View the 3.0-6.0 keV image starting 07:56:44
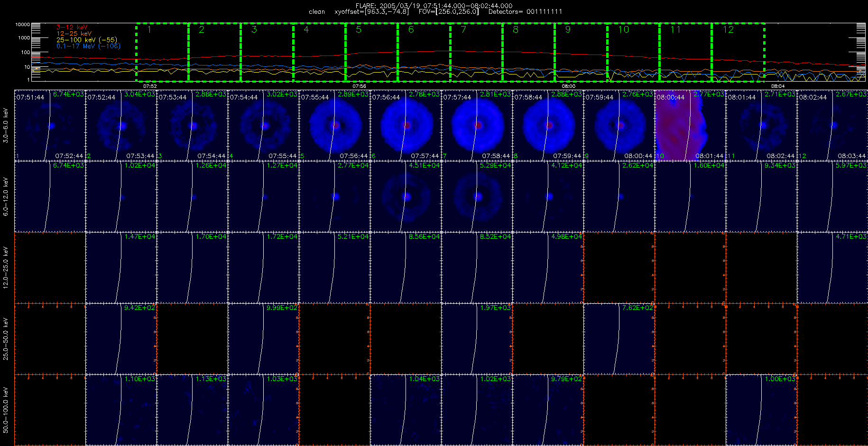 tap(406, 125)
